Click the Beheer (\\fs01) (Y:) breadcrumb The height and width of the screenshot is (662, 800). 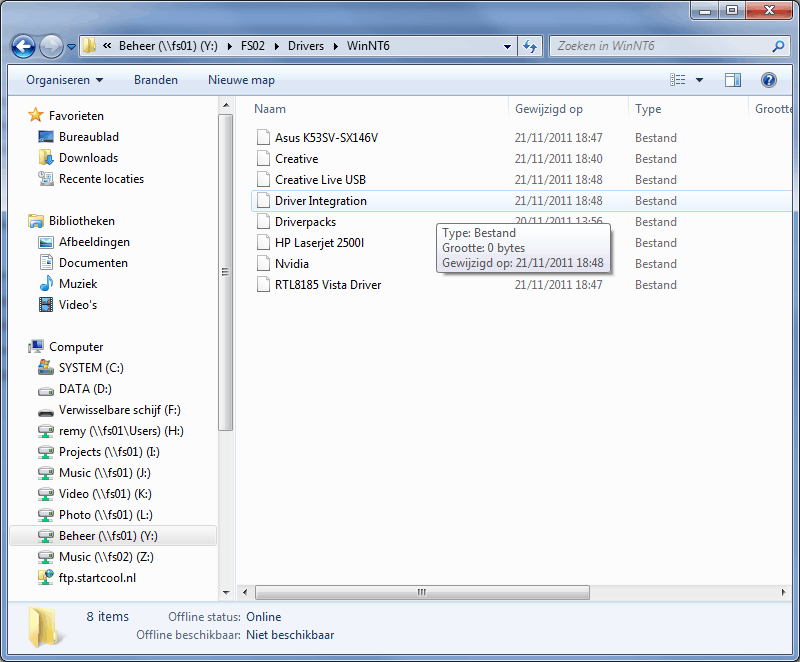[x=168, y=46]
